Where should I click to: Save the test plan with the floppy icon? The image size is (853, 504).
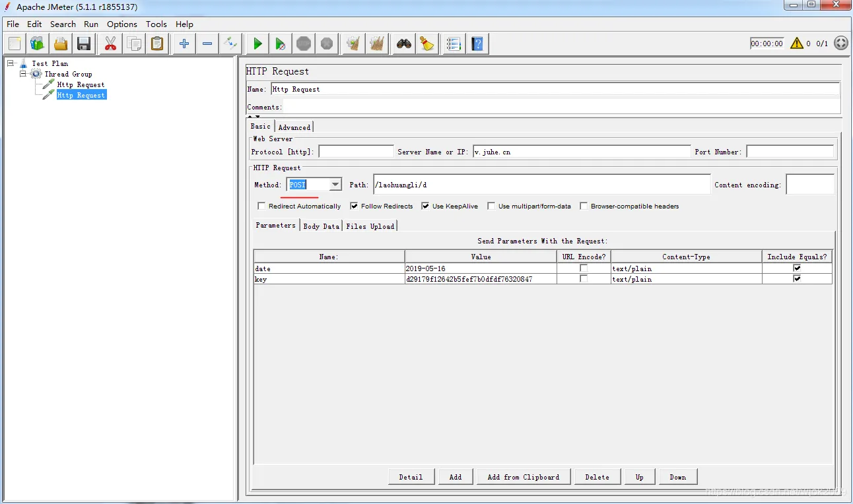(84, 44)
